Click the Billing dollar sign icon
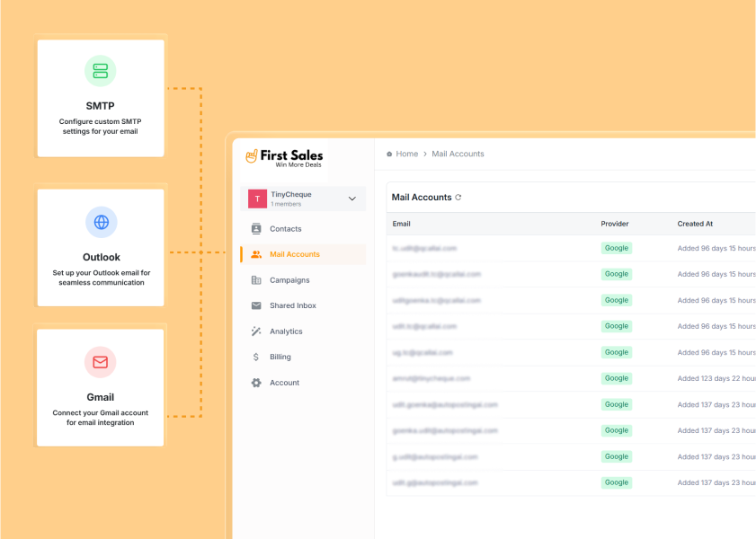Image resolution: width=756 pixels, height=539 pixels. pyautogui.click(x=256, y=357)
